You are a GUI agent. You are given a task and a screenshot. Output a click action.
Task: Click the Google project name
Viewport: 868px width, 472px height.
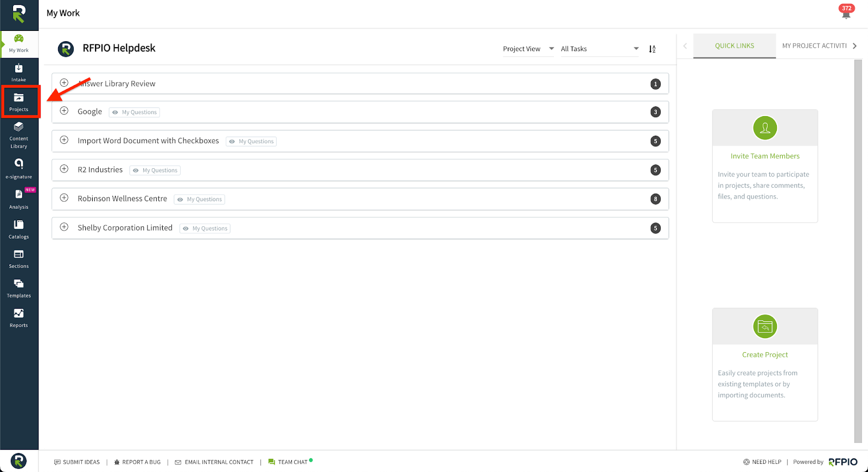point(90,112)
